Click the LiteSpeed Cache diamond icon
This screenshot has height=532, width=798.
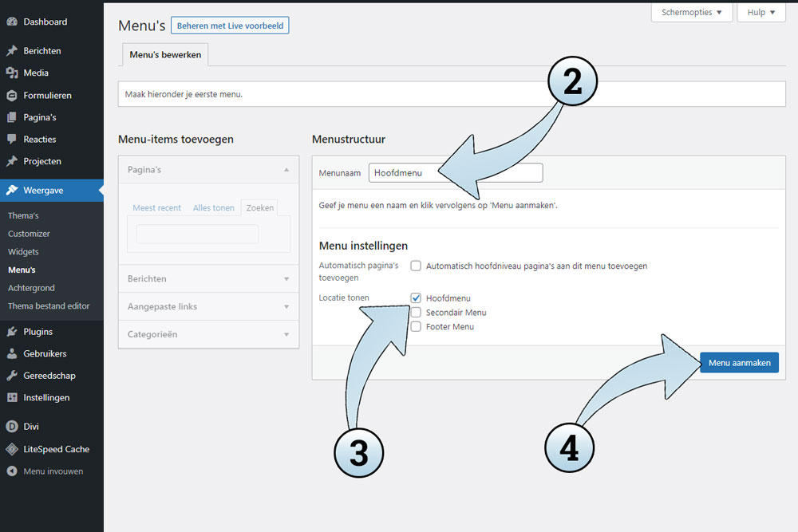[x=12, y=449]
